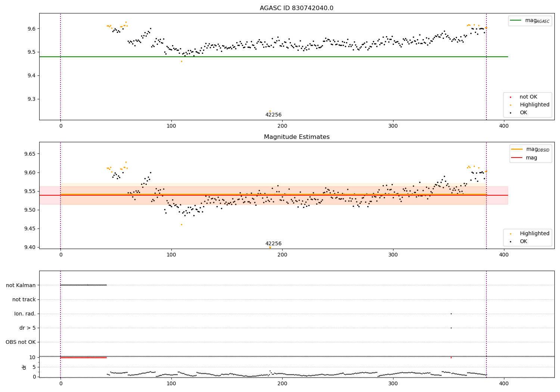560x392 pixels.
Task: Select the 'not OK' legend entry in top plot
Action: [x=528, y=97]
